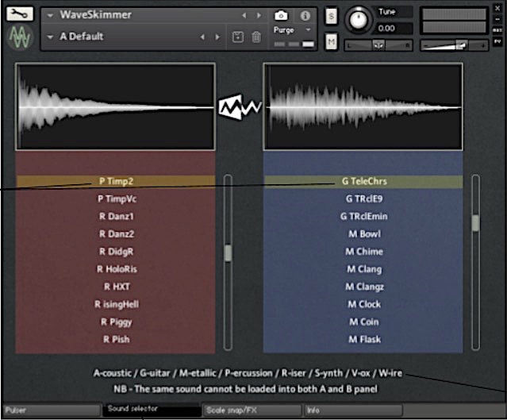Select M Bowl sound
This screenshot has width=507, height=420.
tap(363, 234)
